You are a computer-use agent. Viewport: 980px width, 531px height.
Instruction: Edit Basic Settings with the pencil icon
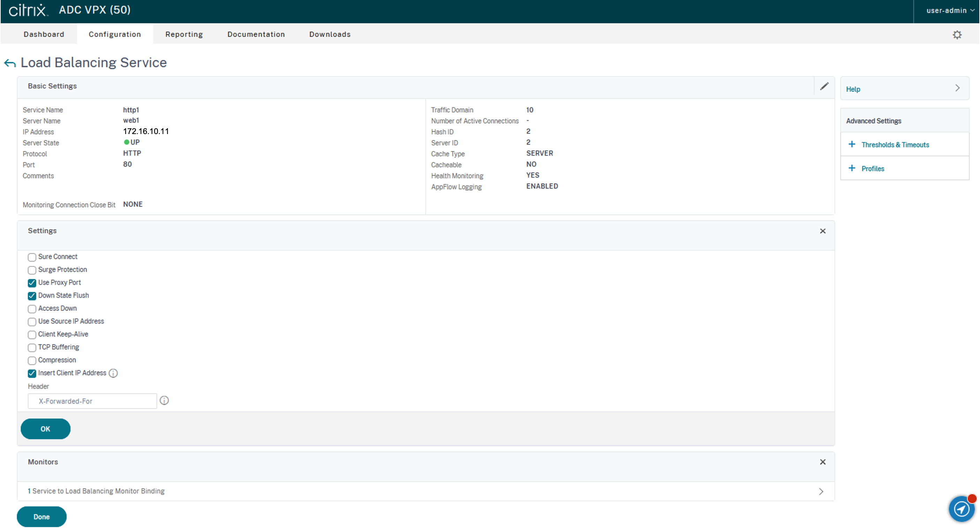pyautogui.click(x=824, y=87)
